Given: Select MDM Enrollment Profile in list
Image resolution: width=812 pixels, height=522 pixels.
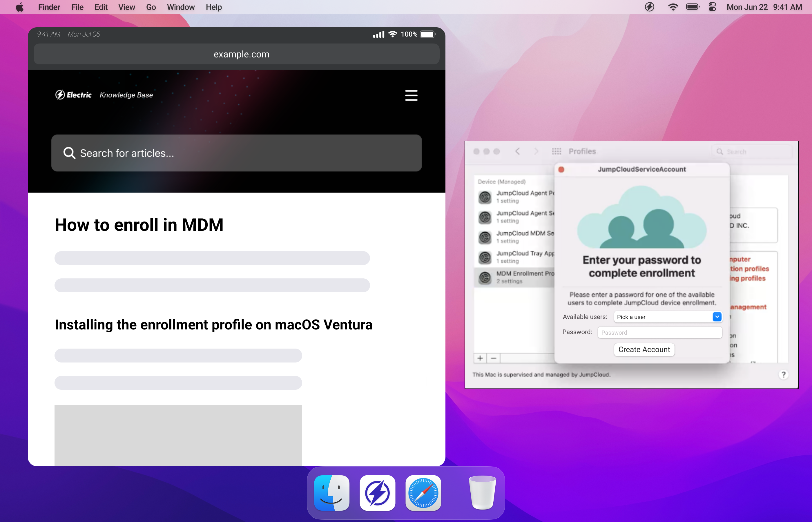Looking at the screenshot, I should pos(515,277).
